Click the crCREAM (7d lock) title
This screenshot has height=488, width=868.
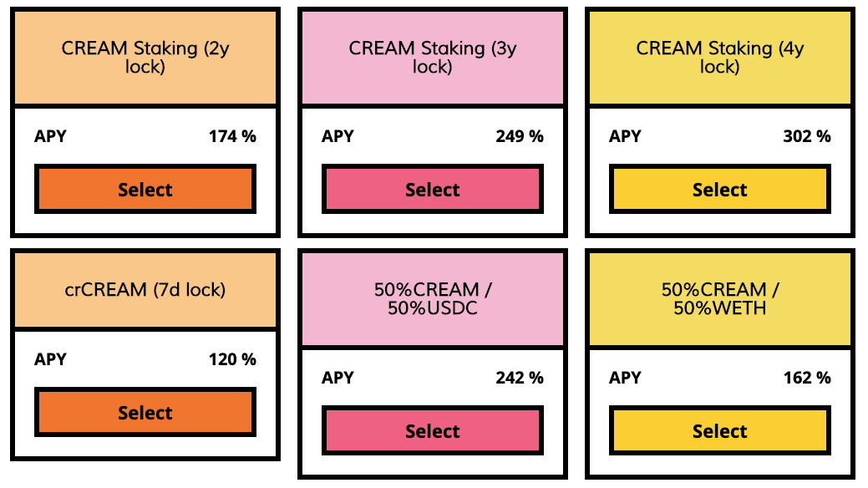coord(145,289)
